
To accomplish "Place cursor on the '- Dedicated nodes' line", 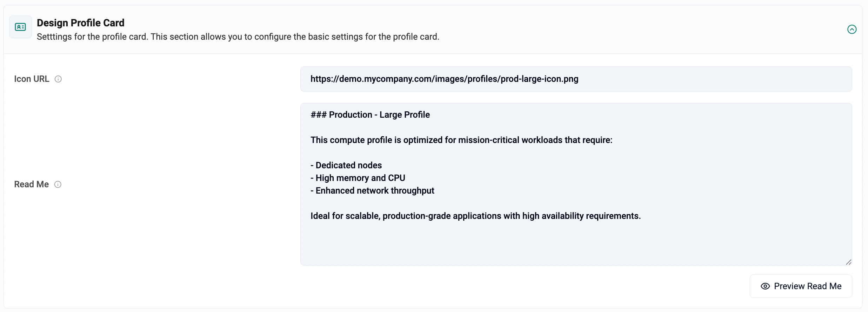I will point(346,165).
